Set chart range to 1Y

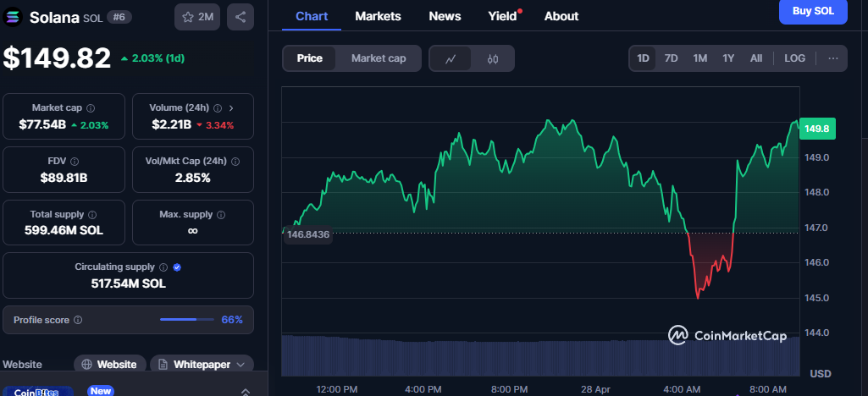pyautogui.click(x=728, y=58)
